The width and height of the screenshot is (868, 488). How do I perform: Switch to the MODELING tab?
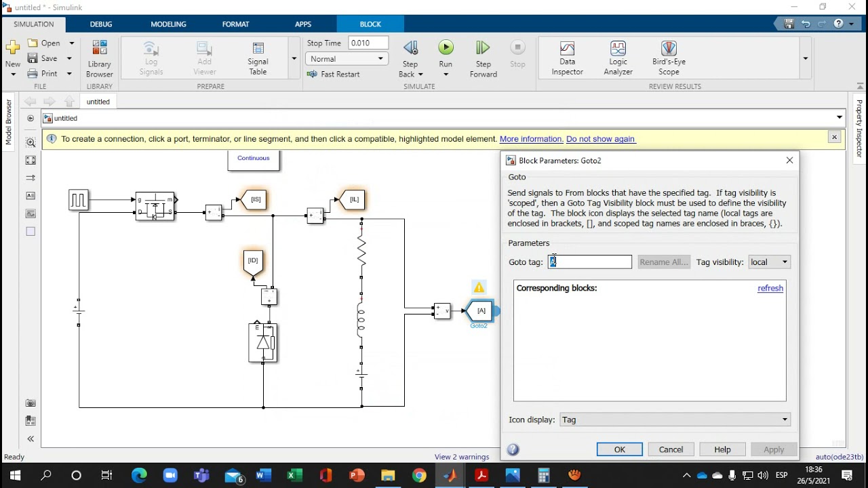tap(168, 24)
